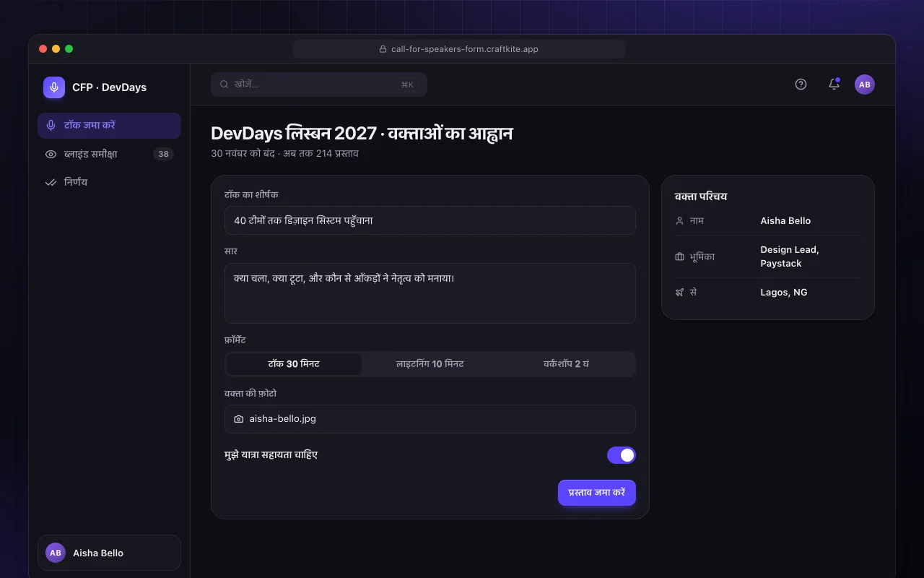
Task: Click the camera icon in photo field
Action: [x=239, y=419]
